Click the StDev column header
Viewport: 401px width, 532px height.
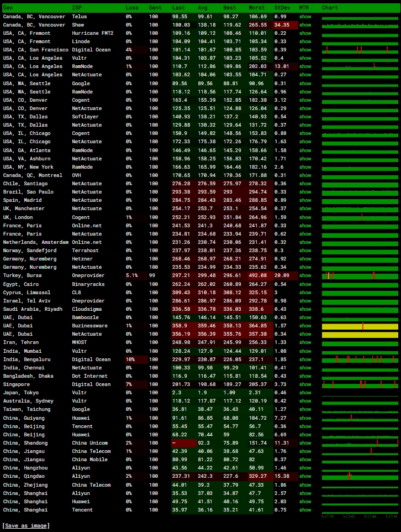tap(282, 7)
